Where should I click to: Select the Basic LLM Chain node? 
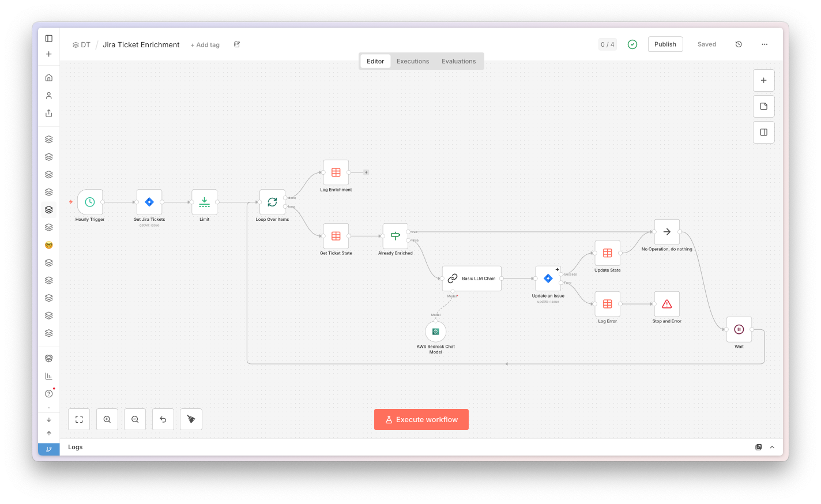coord(472,279)
